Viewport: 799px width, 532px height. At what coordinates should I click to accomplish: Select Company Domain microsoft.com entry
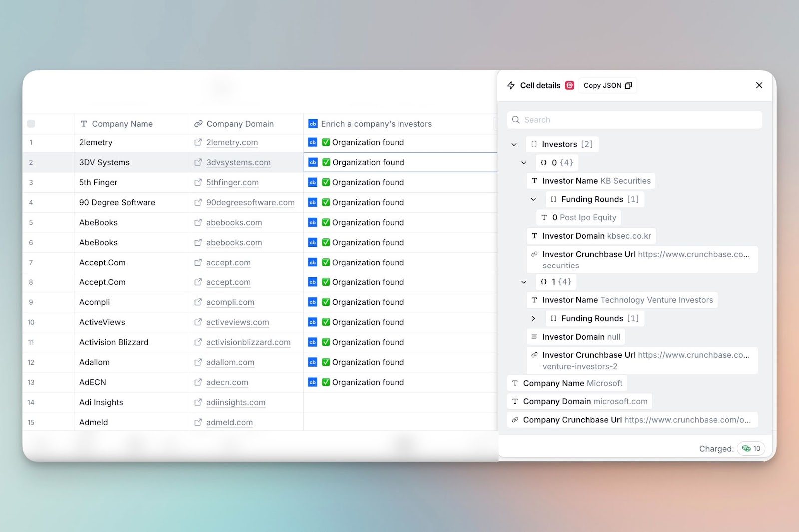point(579,401)
